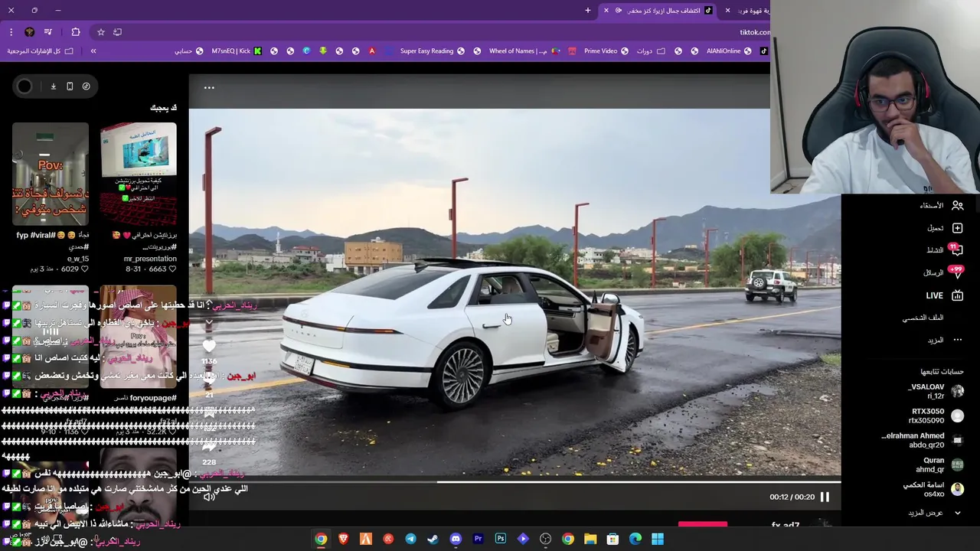This screenshot has height=551, width=980.
Task: Bookmark this page with the star icon
Action: click(100, 32)
